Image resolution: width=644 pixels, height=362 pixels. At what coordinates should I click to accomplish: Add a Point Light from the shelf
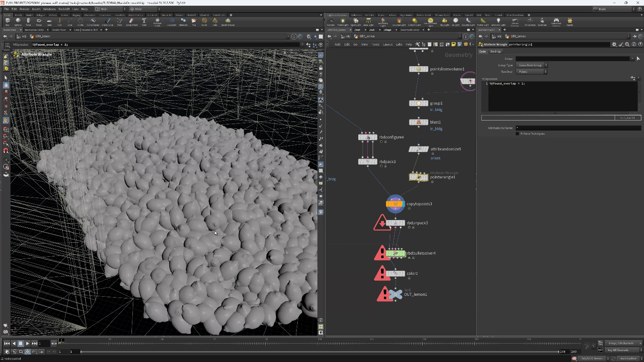[x=343, y=21]
